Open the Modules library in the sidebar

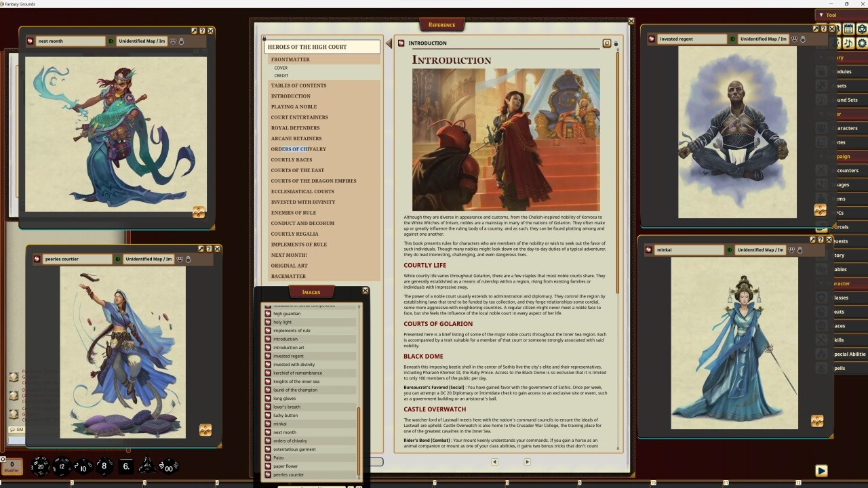848,71
